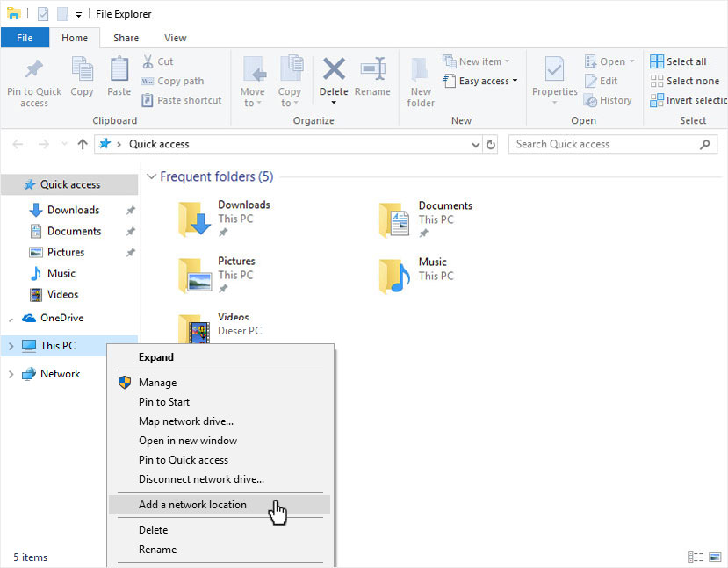Viewport: 728px width, 568px height.
Task: Click the Rename ribbon icon
Action: pos(373,68)
